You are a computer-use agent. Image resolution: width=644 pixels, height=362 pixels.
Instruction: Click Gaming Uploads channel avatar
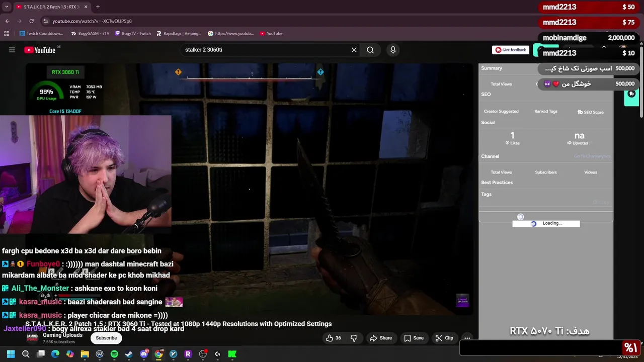(x=32, y=338)
